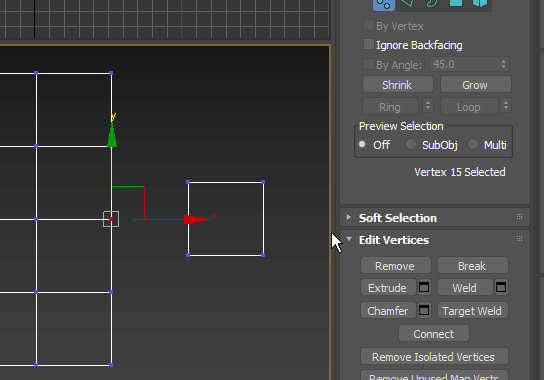
Task: Click Remove Isolated Vertices button
Action: click(434, 357)
